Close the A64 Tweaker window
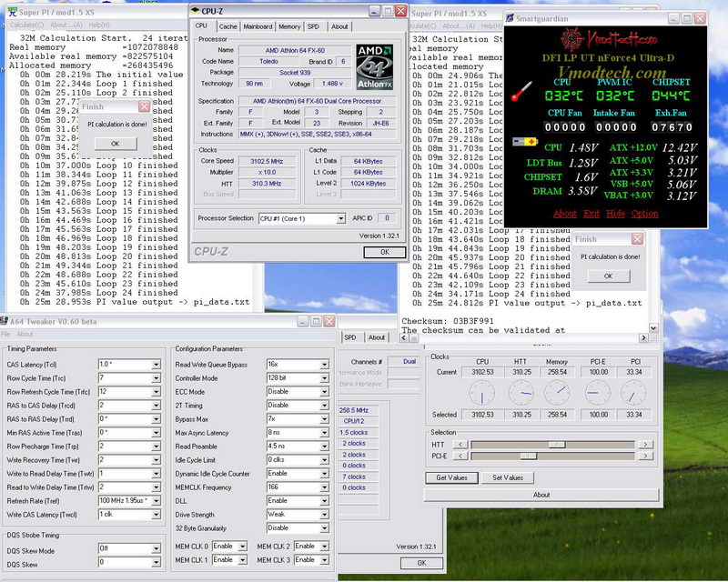Image resolution: width=728 pixels, height=582 pixels. pyautogui.click(x=329, y=321)
